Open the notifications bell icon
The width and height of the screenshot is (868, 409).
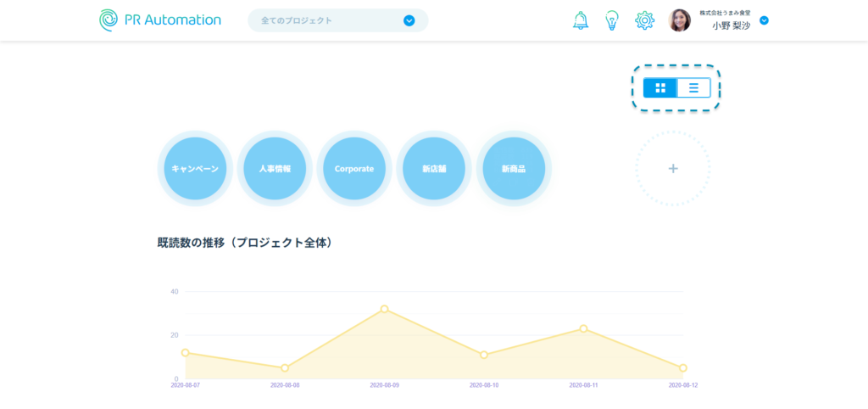(581, 20)
